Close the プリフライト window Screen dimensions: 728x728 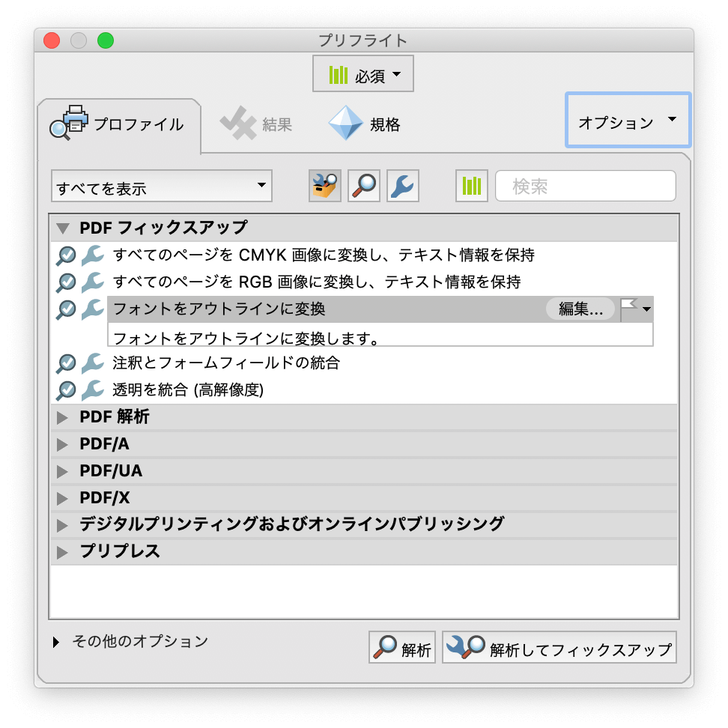tap(52, 40)
